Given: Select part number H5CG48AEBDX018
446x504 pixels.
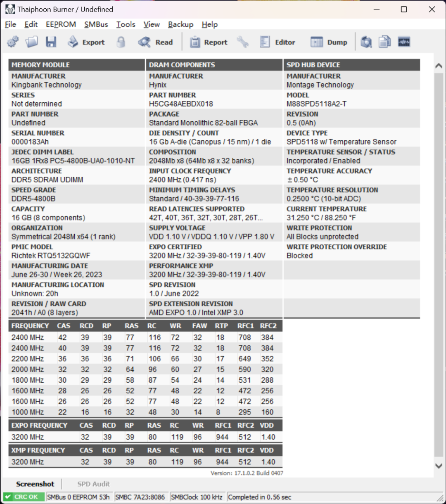Looking at the screenshot, I should point(181,104).
